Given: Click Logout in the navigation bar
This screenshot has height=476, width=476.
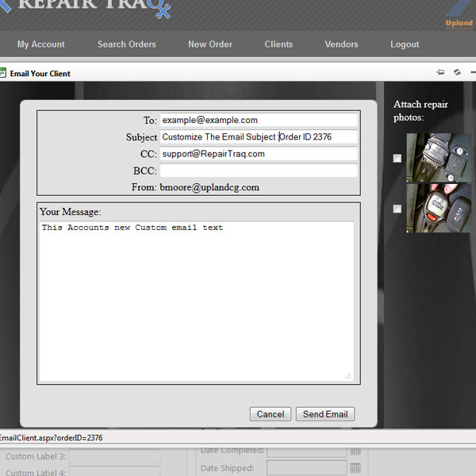Looking at the screenshot, I should pyautogui.click(x=405, y=44).
